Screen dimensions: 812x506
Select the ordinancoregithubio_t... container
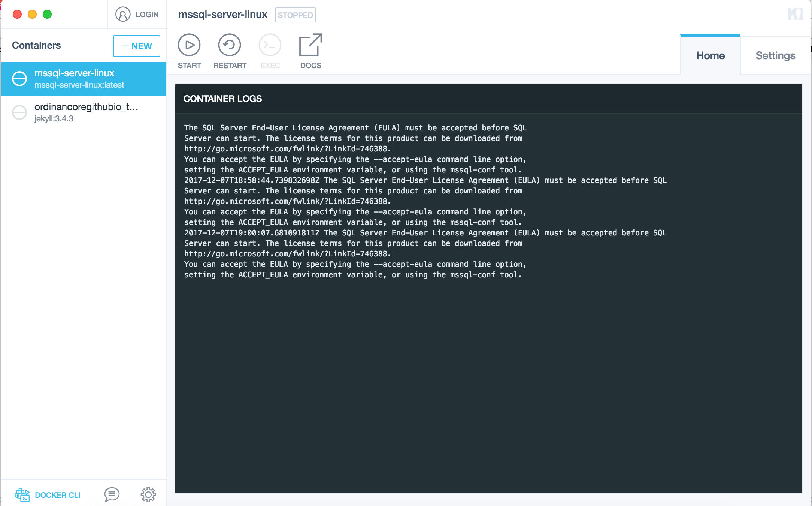(x=84, y=112)
